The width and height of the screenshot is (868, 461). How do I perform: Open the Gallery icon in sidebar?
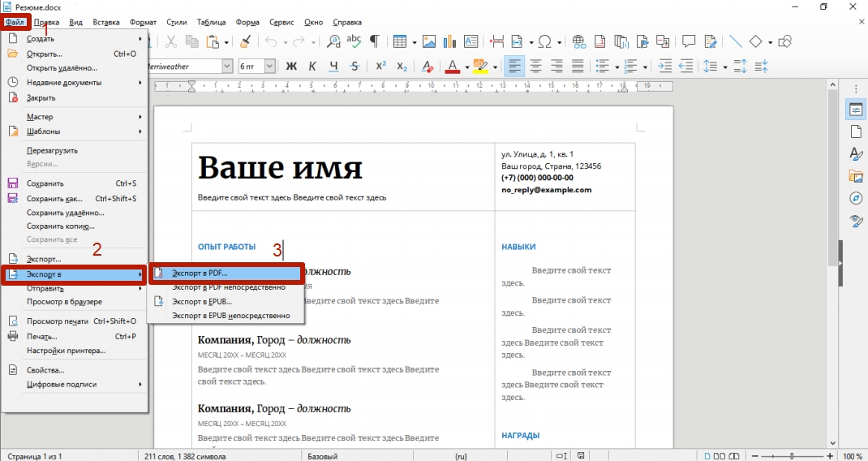click(x=855, y=176)
